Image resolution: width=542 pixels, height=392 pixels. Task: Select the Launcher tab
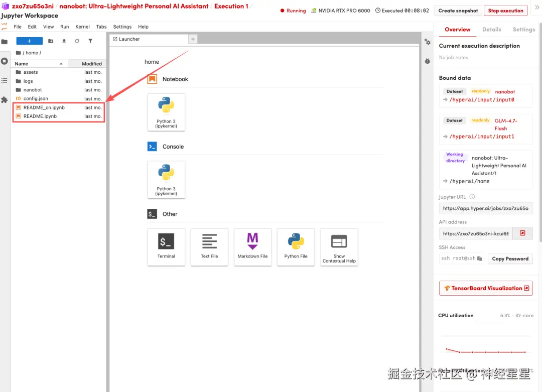pos(149,39)
